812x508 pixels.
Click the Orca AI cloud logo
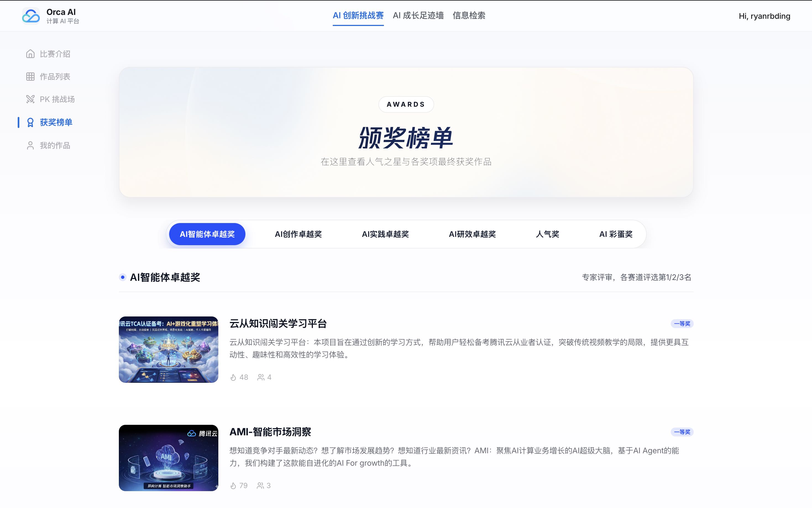(x=31, y=16)
